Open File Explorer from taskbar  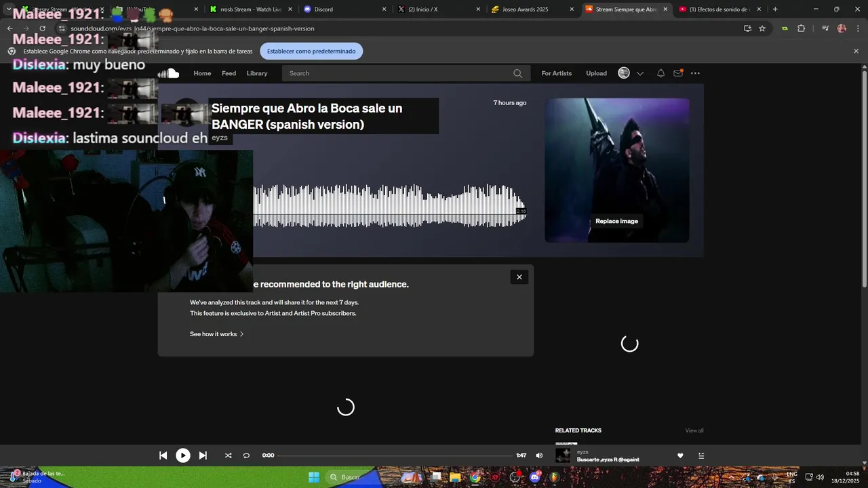pyautogui.click(x=455, y=477)
